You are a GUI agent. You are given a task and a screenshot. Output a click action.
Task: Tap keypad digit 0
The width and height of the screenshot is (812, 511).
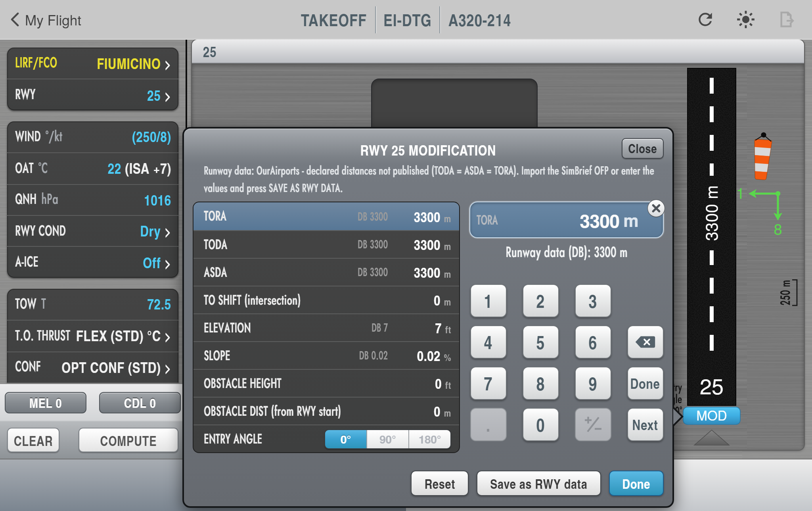point(540,425)
